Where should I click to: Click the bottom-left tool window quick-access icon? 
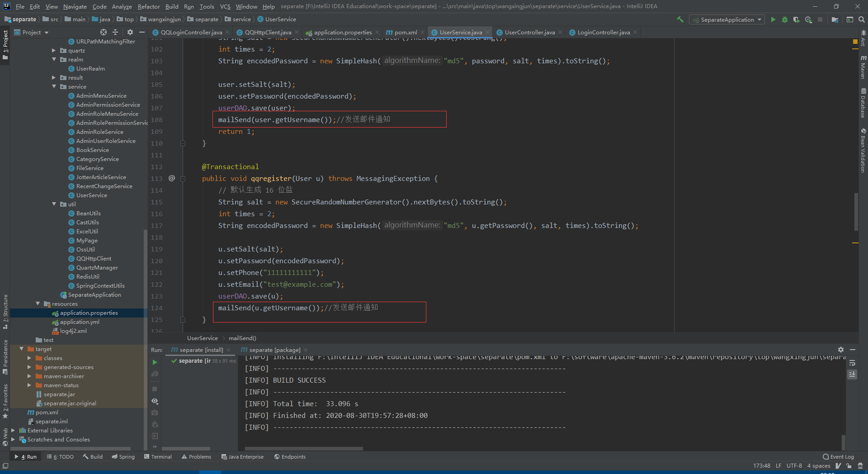5,466
